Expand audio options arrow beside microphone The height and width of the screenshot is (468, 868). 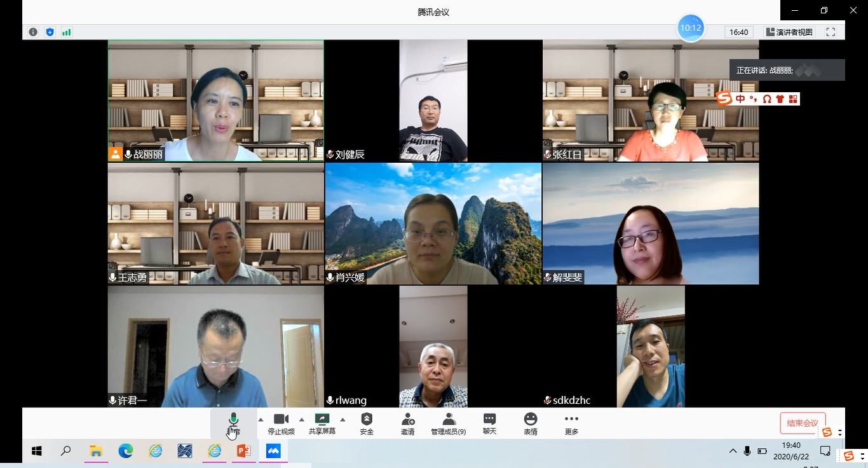click(x=261, y=420)
